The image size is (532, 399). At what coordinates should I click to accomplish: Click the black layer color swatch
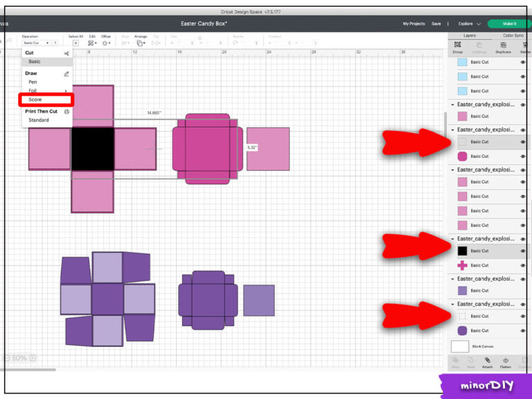click(x=462, y=251)
